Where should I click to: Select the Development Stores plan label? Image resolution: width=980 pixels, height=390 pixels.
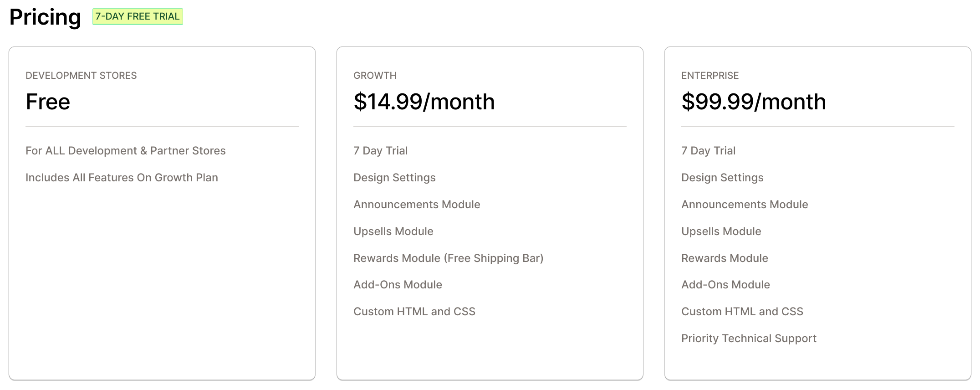coord(81,76)
